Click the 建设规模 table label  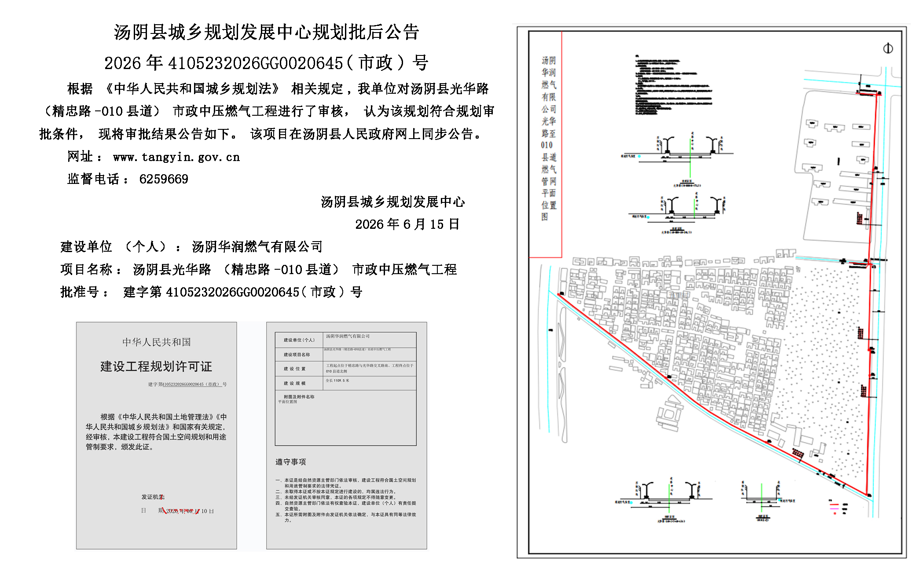(x=294, y=383)
